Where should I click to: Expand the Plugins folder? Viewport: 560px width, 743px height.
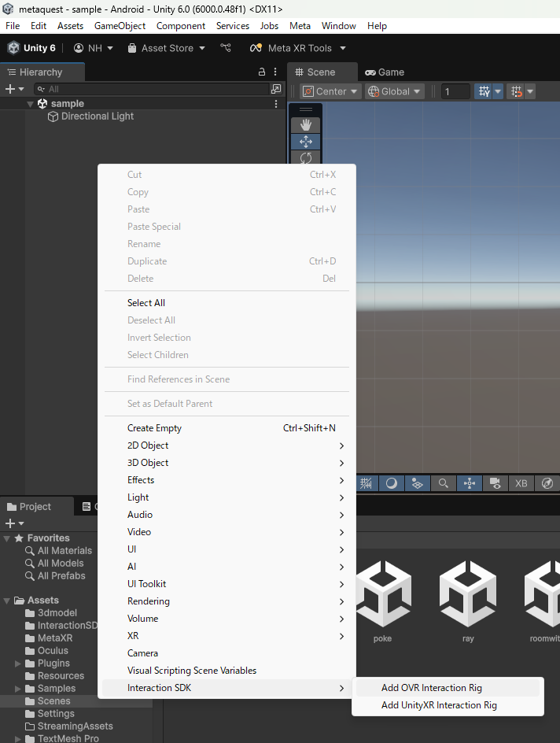[x=18, y=664]
